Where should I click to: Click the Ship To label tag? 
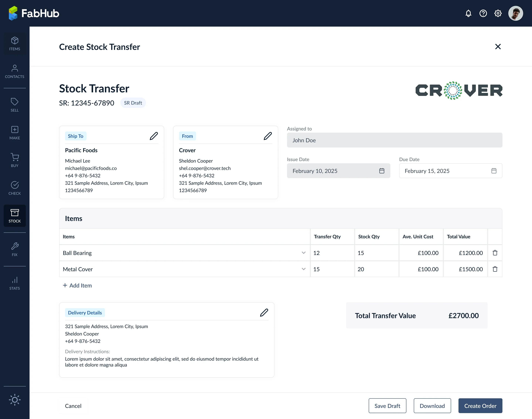click(76, 136)
